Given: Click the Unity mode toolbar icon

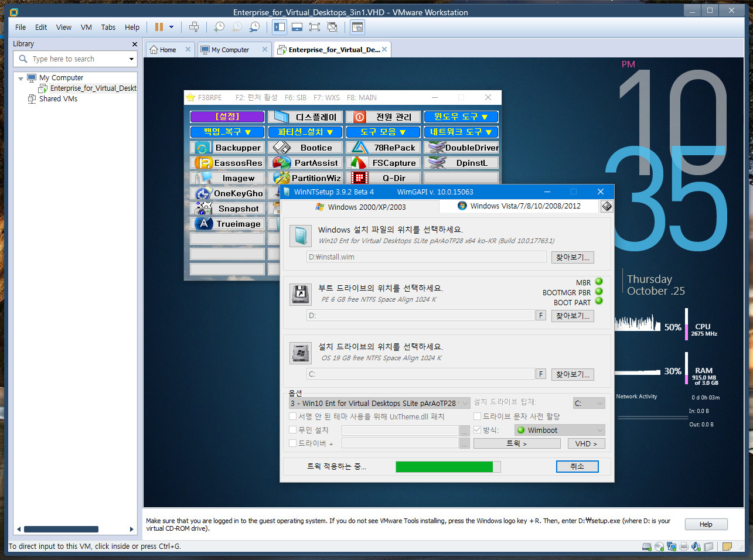Looking at the screenshot, I should (332, 27).
